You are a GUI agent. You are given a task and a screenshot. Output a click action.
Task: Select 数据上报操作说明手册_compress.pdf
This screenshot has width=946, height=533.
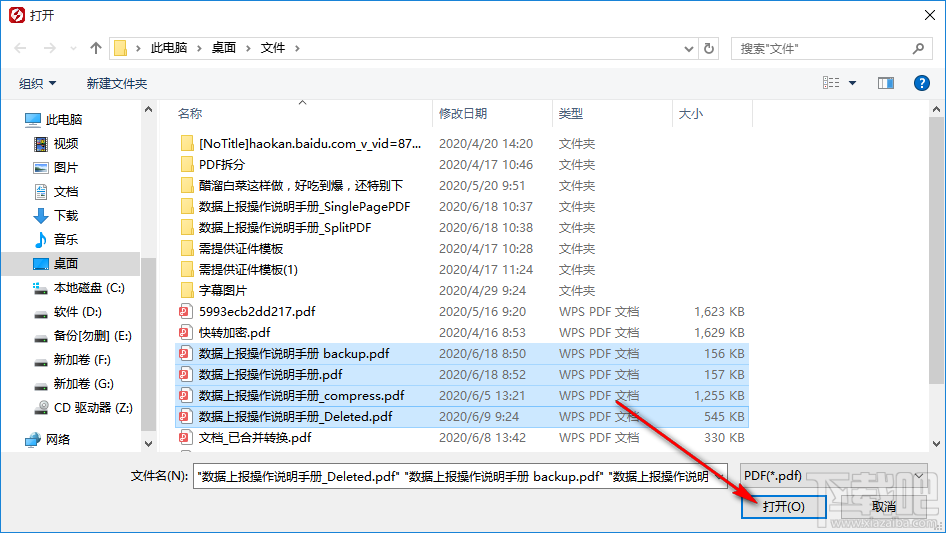point(462,396)
